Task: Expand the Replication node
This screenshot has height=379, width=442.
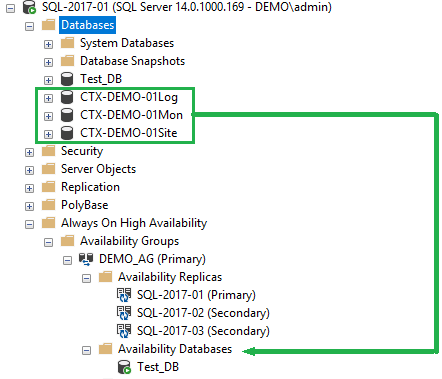Action: pos(29,188)
